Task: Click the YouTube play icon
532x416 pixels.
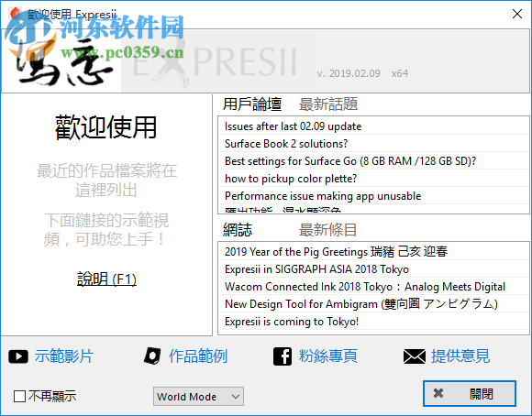Action: point(18,356)
